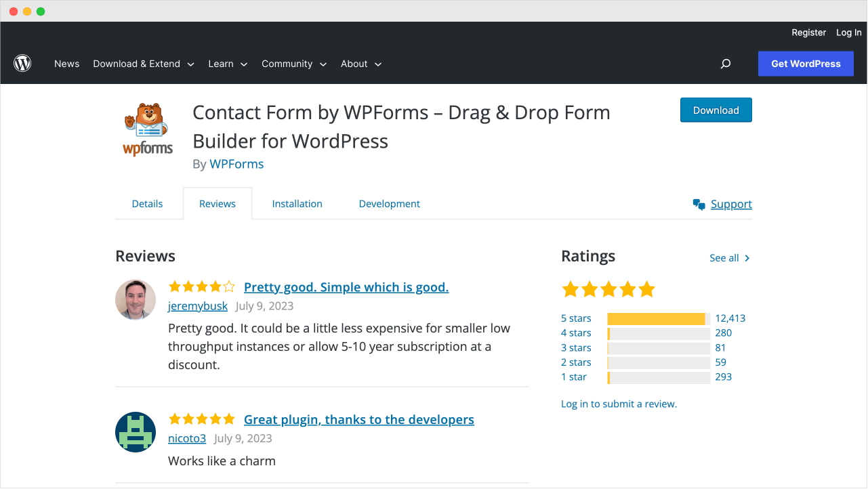Viewport: 868px width, 489px height.
Task: Expand the About dropdown menu
Action: (361, 64)
